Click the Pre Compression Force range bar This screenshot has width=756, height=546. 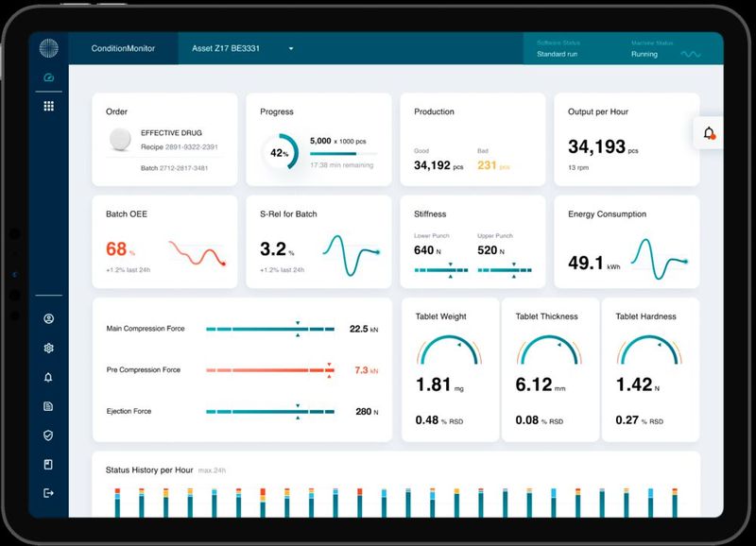269,369
